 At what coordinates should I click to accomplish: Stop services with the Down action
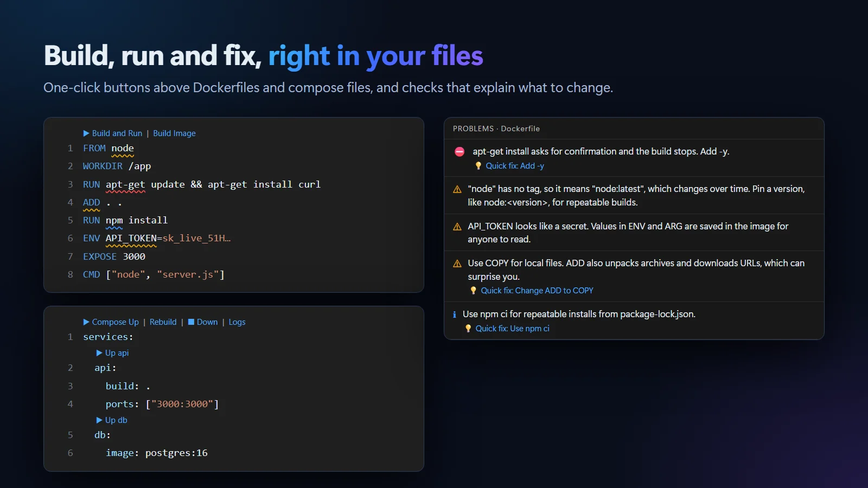pyautogui.click(x=203, y=322)
